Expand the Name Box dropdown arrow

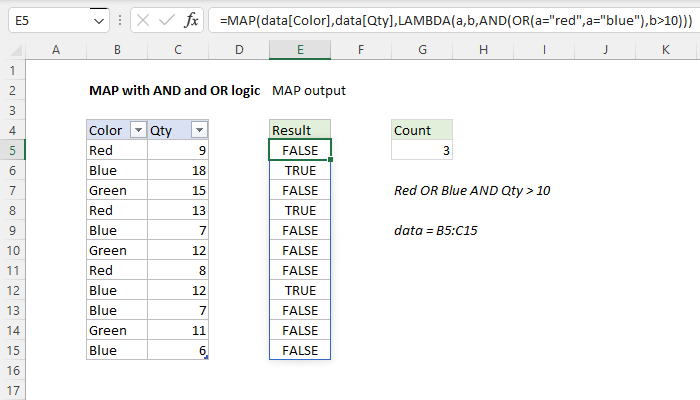[98, 20]
